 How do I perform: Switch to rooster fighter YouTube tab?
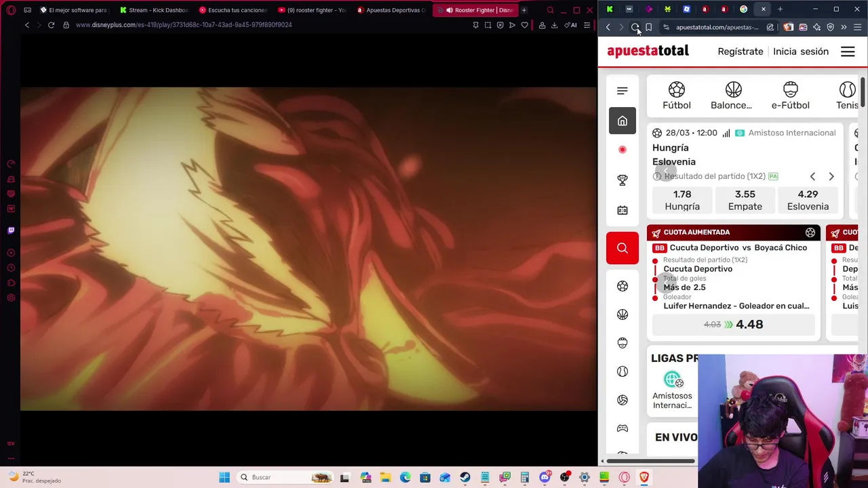pyautogui.click(x=313, y=10)
